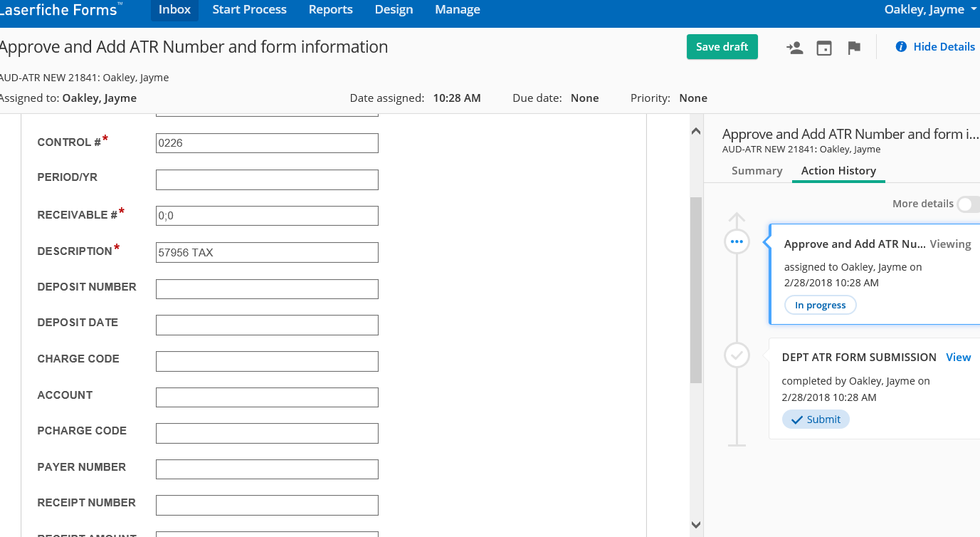Click the Hide Details link

[x=944, y=47]
